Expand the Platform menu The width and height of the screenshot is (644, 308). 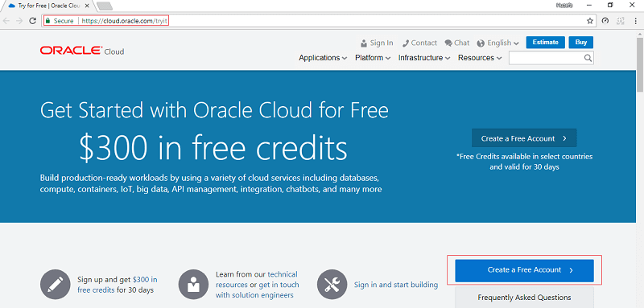point(373,58)
